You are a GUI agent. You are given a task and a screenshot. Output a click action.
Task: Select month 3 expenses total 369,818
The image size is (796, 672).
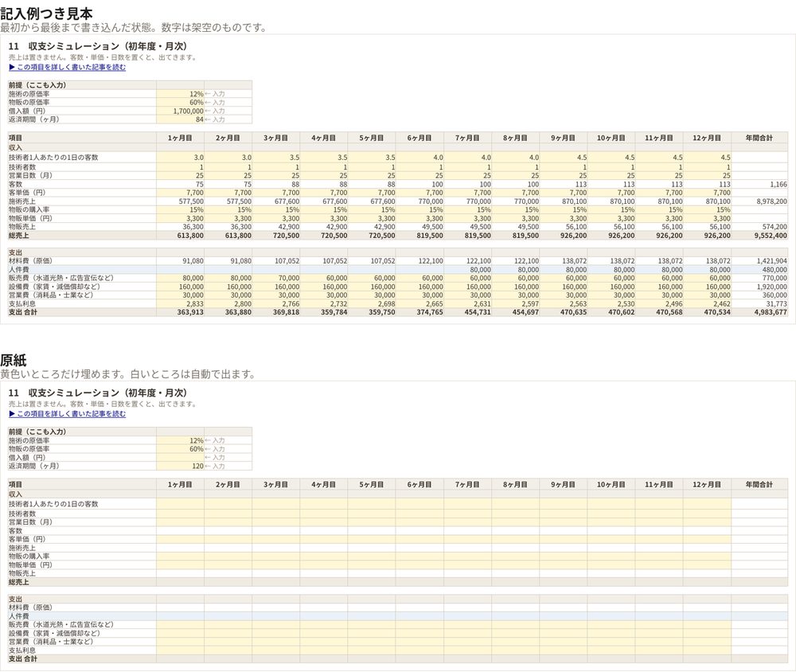pos(276,312)
